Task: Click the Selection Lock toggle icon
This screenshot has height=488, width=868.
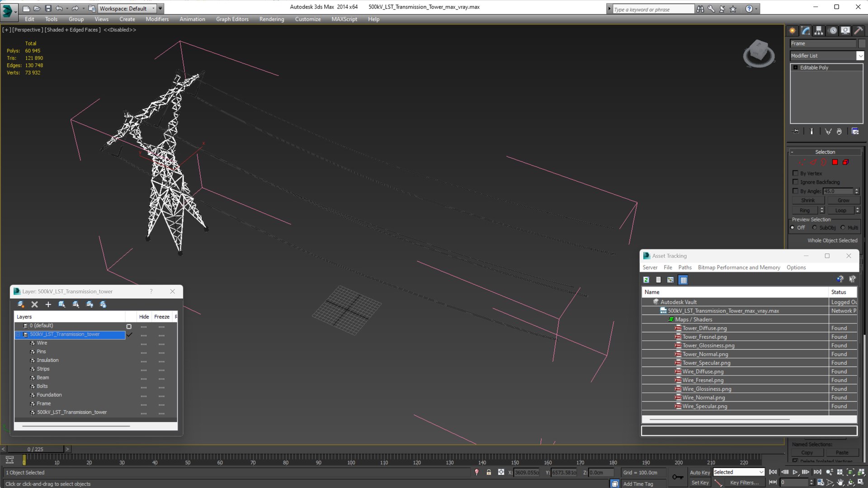Action: (x=489, y=472)
